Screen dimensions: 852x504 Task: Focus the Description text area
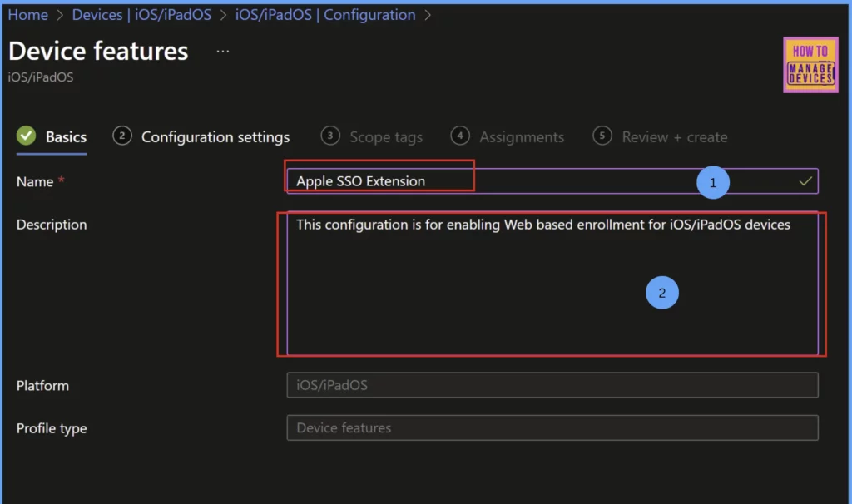[x=552, y=284]
